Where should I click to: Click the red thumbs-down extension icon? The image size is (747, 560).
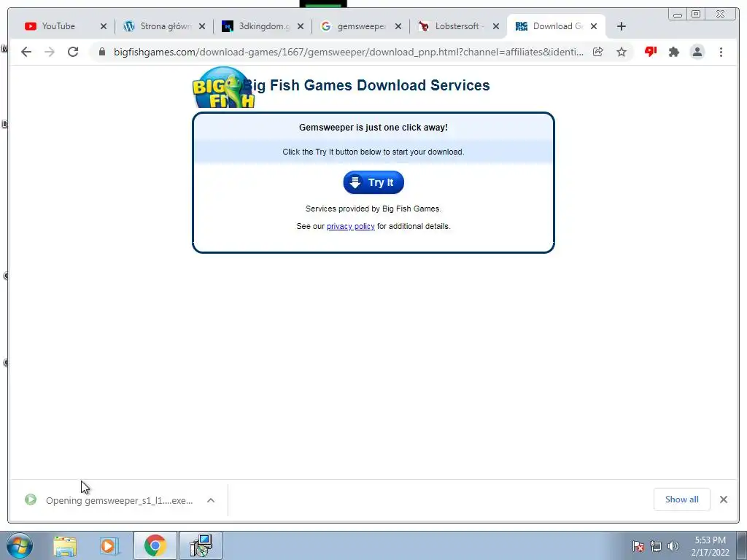coord(650,52)
